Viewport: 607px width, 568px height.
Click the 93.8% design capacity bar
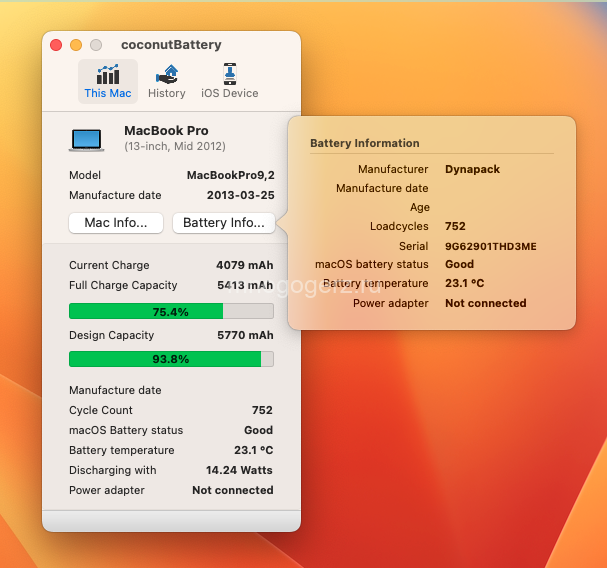point(171,359)
